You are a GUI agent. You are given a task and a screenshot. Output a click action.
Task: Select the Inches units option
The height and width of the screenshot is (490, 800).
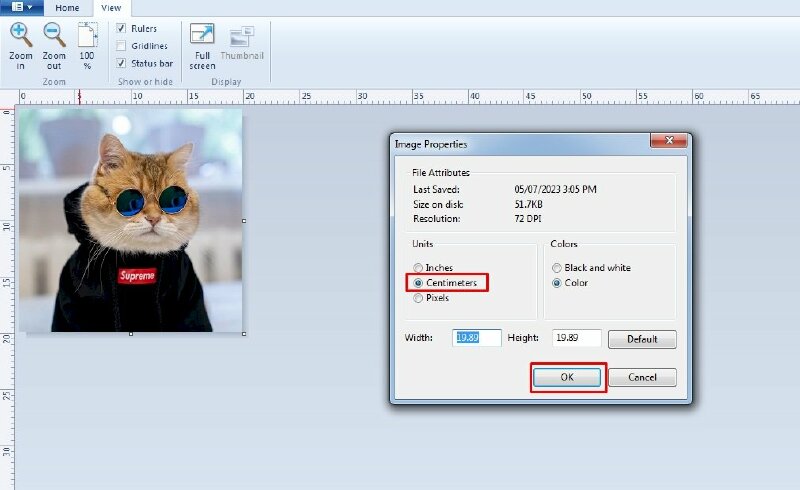[418, 268]
